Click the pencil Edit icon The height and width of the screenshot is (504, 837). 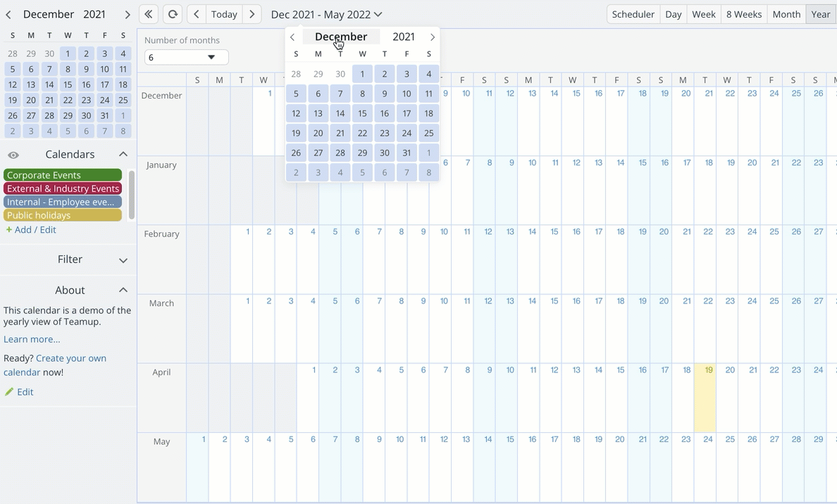click(x=9, y=392)
